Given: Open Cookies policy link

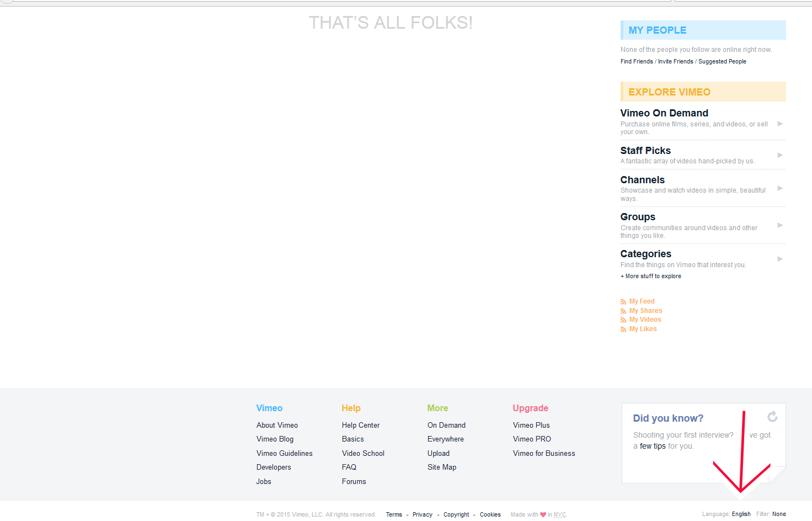Looking at the screenshot, I should [490, 514].
